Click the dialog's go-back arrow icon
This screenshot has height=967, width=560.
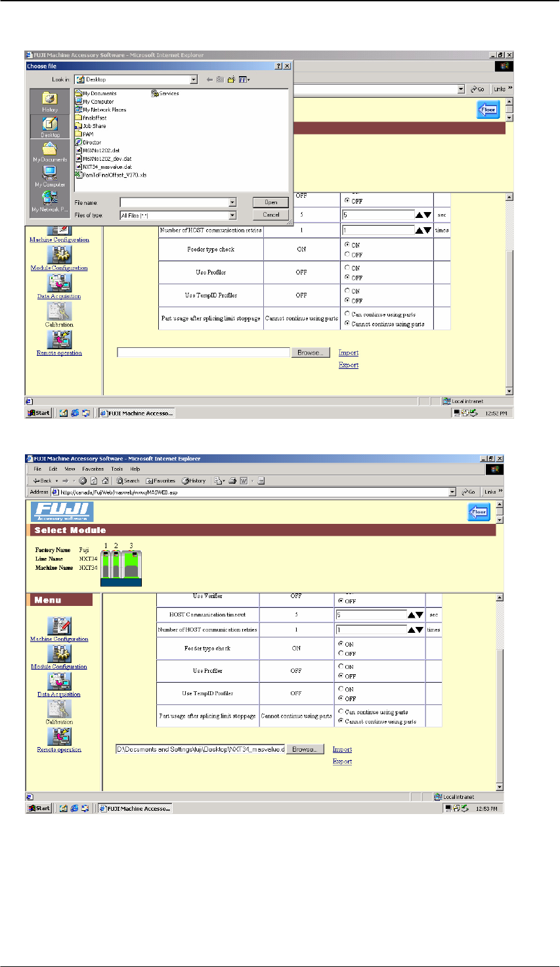[210, 79]
